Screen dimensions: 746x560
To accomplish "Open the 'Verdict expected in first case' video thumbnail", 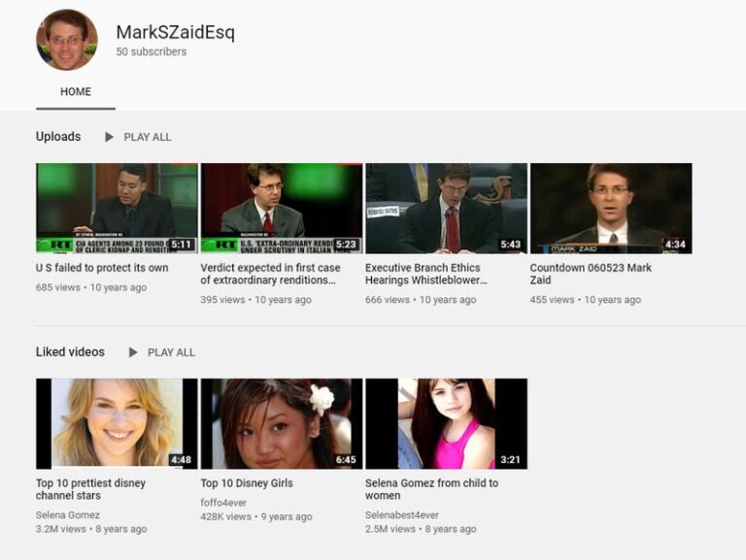I will (x=282, y=209).
